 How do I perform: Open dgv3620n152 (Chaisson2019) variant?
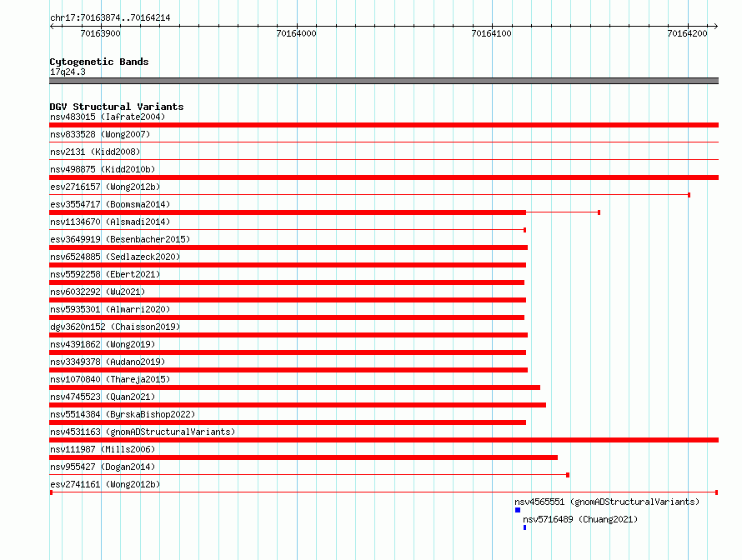[115, 327]
